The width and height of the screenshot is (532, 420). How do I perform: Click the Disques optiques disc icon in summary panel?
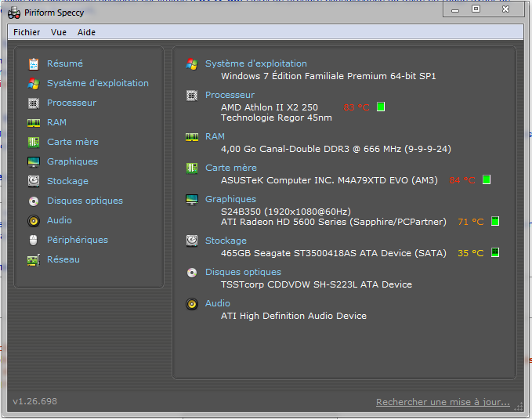coord(192,273)
